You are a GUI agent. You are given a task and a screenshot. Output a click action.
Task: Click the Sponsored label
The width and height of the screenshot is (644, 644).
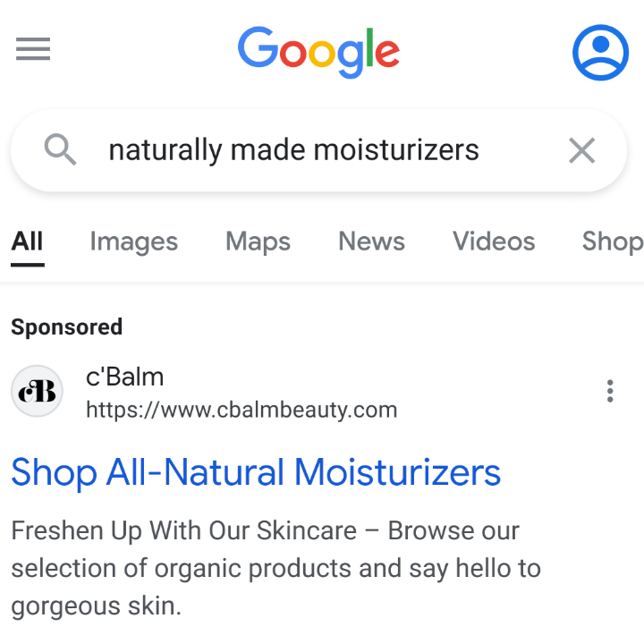click(x=66, y=327)
